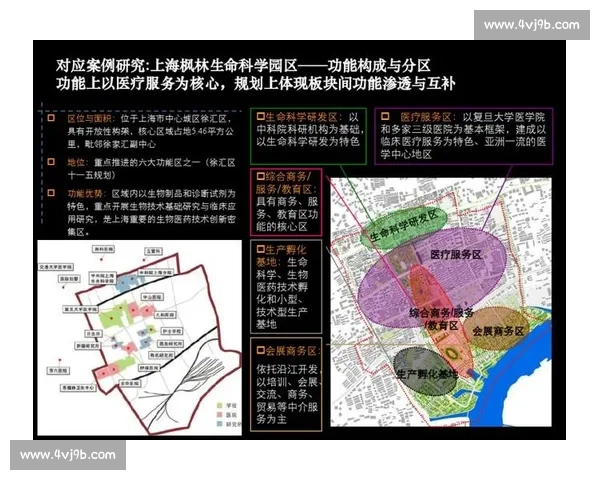Click the bullet square before 生产孵化 heading
Viewport: 600px width, 480px height.
(261, 249)
